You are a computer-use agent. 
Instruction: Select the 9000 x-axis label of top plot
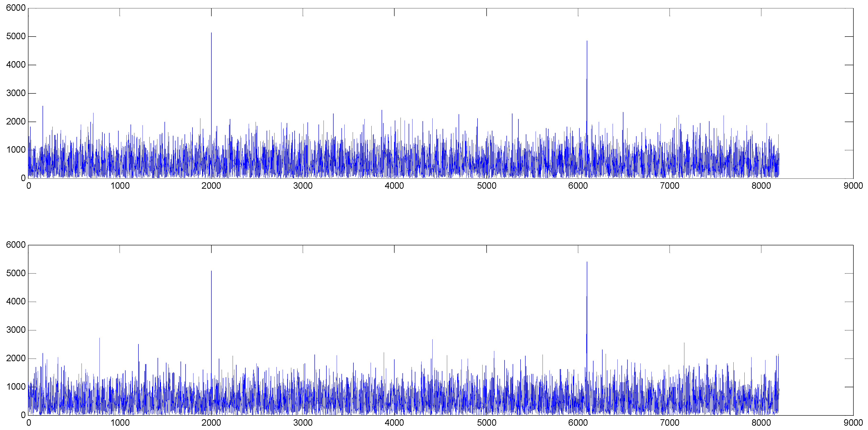(853, 186)
